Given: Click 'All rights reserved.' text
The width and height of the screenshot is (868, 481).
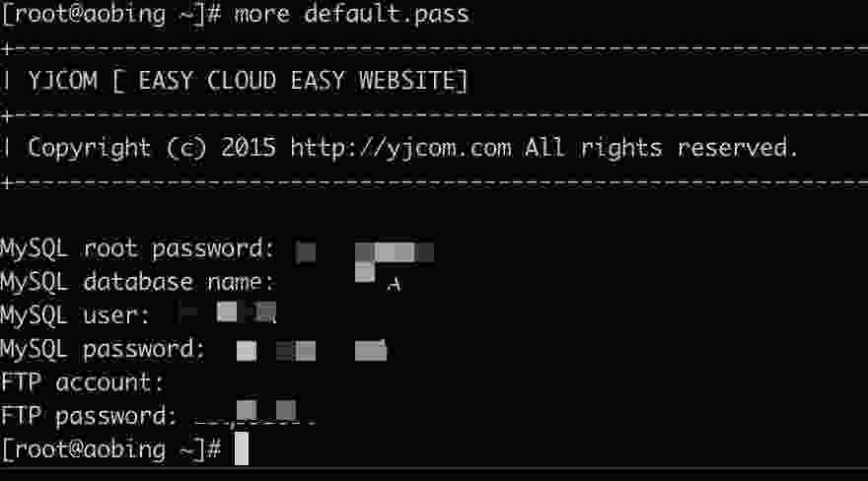Looking at the screenshot, I should point(662,148).
